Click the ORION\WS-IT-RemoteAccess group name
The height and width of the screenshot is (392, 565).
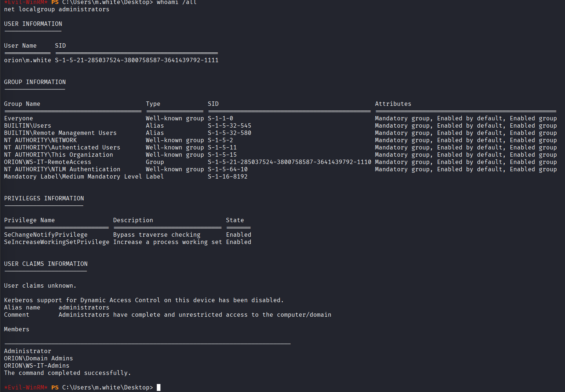[x=48, y=162]
